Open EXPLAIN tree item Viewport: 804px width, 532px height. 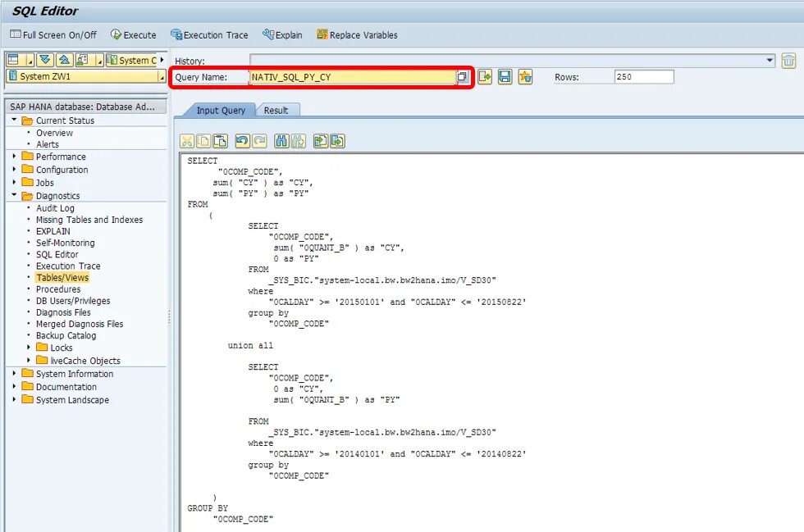pos(53,231)
